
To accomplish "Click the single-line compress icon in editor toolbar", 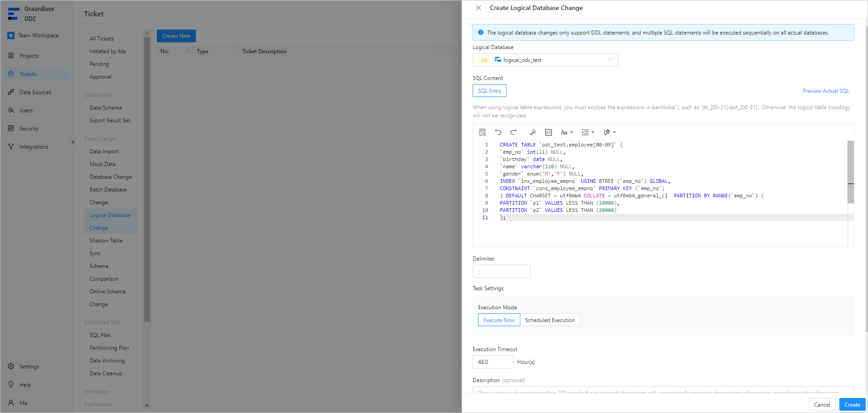I will pyautogui.click(x=549, y=132).
